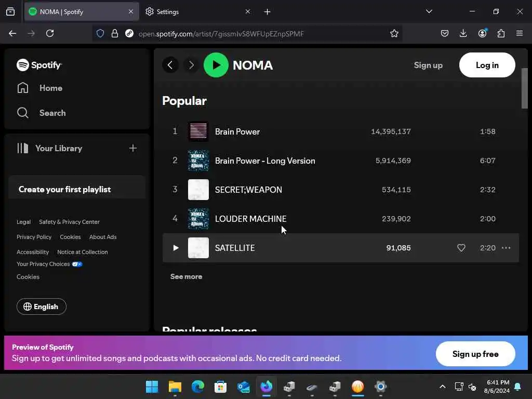The image size is (532, 399).
Task: Open Windows Start menu
Action: point(152,387)
